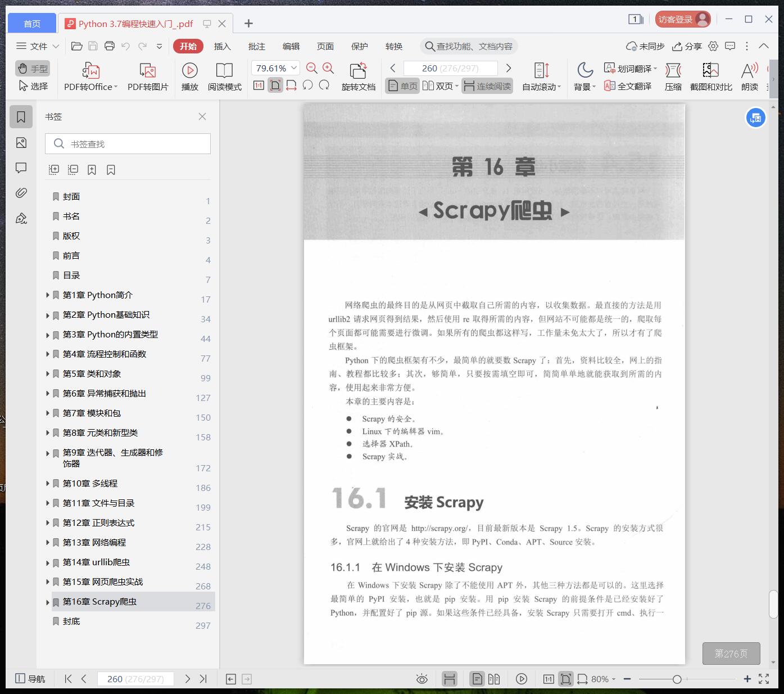Open the 文件 menu
Viewport: 784px width, 694px height.
[x=38, y=46]
